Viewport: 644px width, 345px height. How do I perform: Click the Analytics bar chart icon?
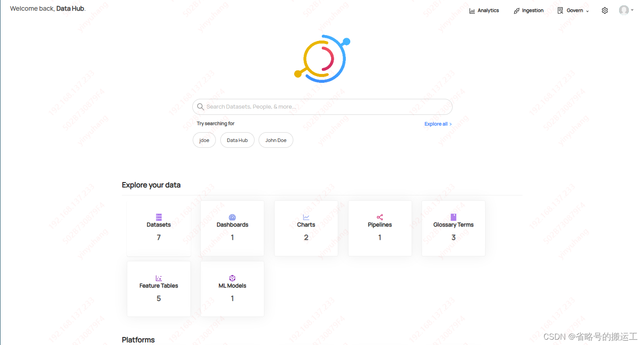point(472,11)
